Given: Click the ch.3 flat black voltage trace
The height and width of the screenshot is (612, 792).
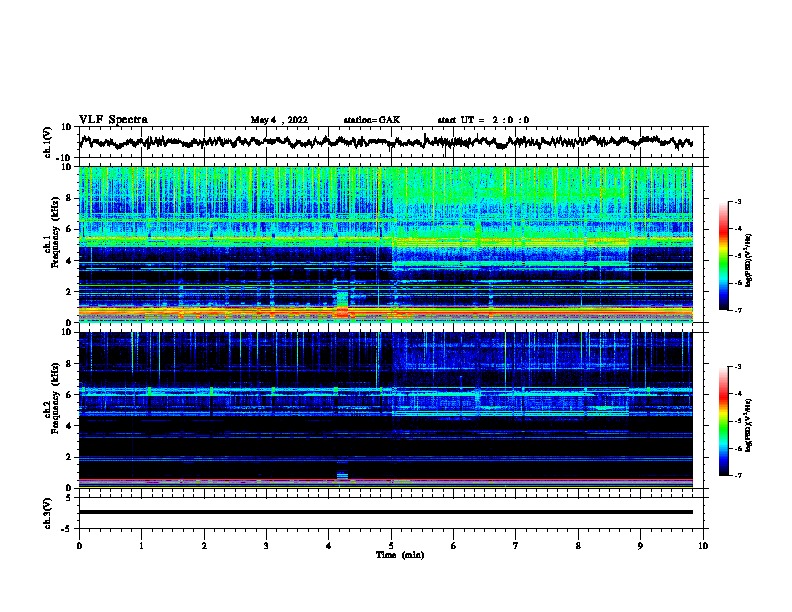Looking at the screenshot, I should tap(386, 512).
